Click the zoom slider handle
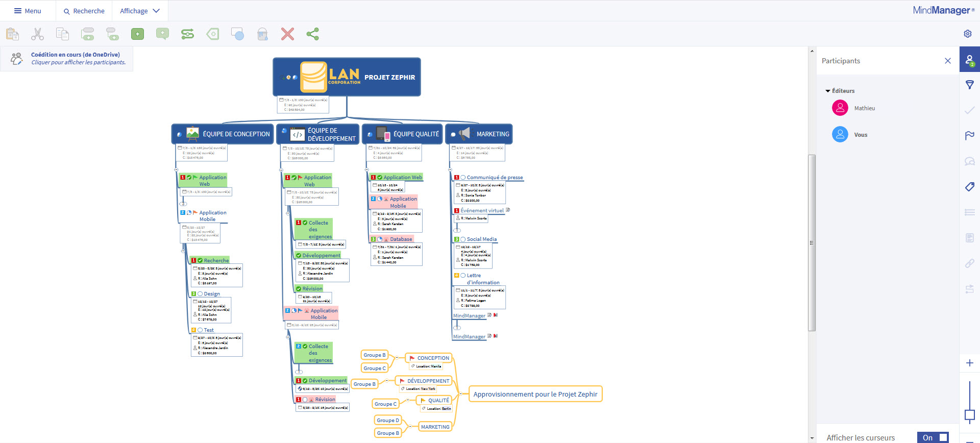Screen dimensions: 980x443 click(x=969, y=415)
